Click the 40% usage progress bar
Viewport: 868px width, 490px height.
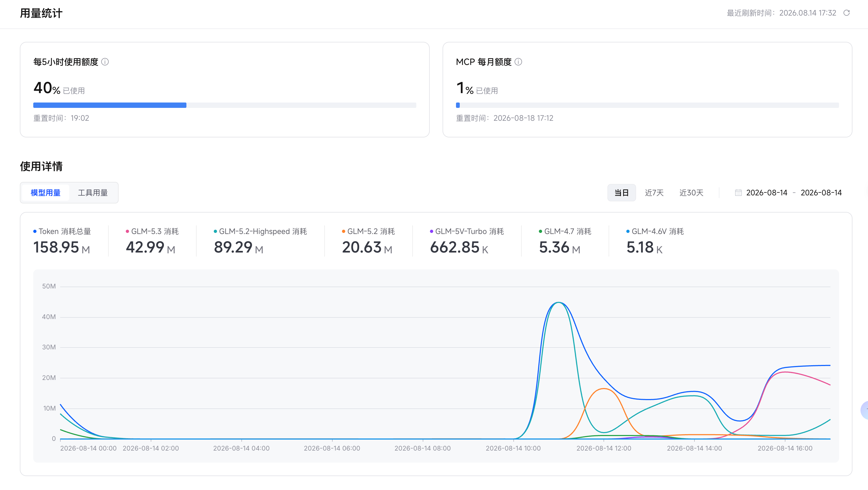(225, 105)
